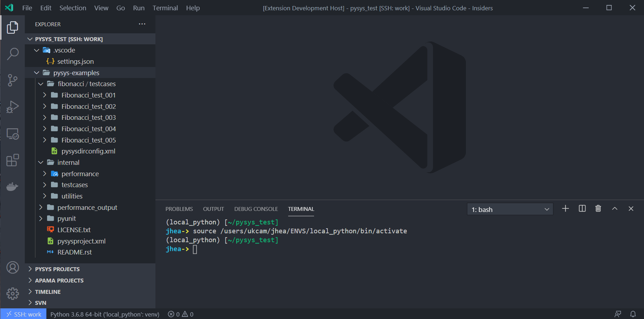The width and height of the screenshot is (644, 319).
Task: Open the Help menu
Action: (193, 8)
